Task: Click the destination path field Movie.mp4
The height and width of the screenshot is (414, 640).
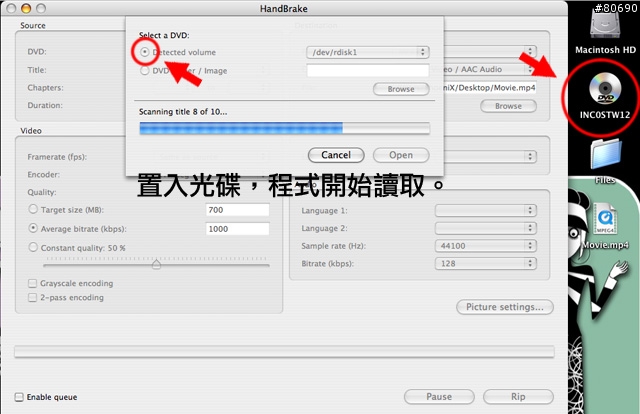Action: coord(490,88)
